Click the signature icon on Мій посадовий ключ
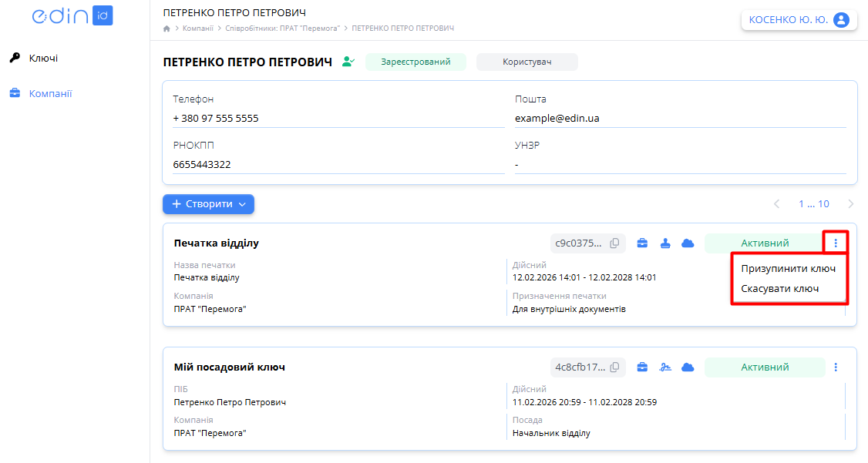This screenshot has width=868, height=463. click(x=665, y=367)
